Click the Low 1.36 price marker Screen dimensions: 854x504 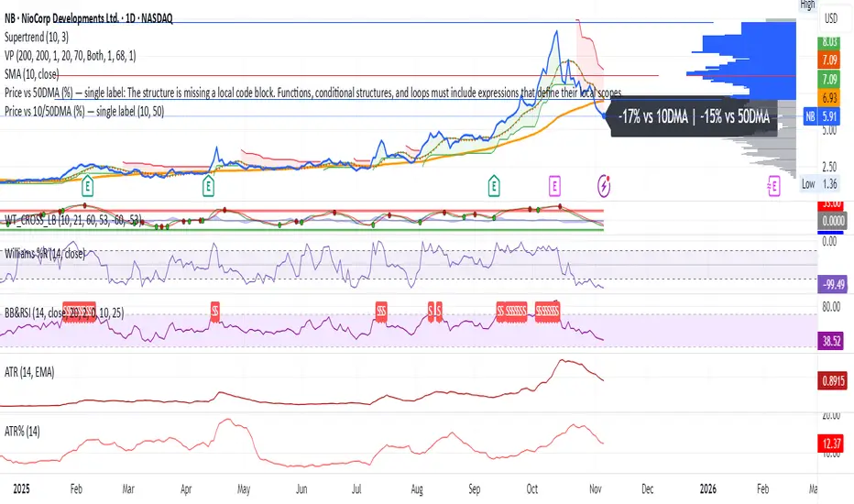click(819, 183)
